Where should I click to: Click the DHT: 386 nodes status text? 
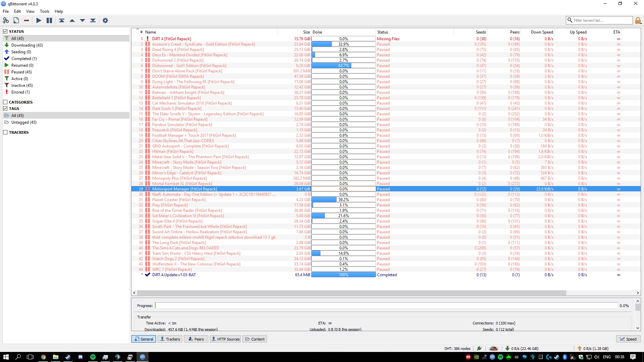(x=457, y=349)
